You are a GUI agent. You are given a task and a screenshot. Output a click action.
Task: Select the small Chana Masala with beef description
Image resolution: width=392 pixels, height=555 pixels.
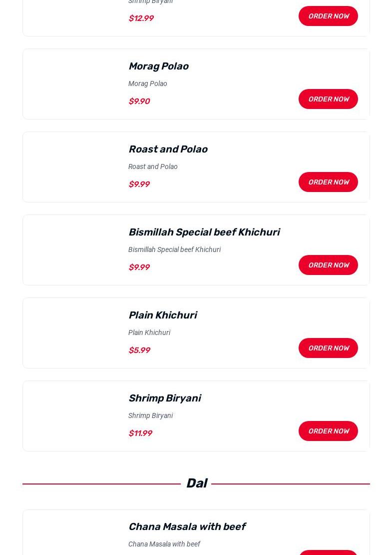[x=164, y=544]
